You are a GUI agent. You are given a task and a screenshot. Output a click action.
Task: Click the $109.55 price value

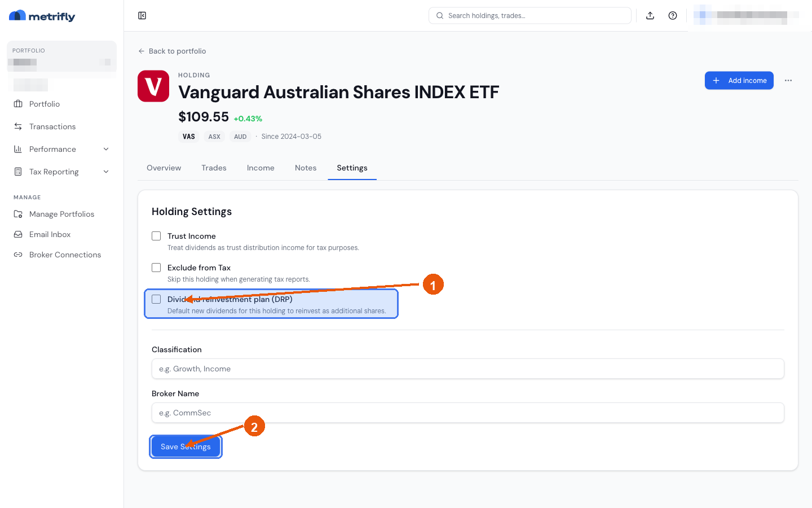(x=204, y=117)
